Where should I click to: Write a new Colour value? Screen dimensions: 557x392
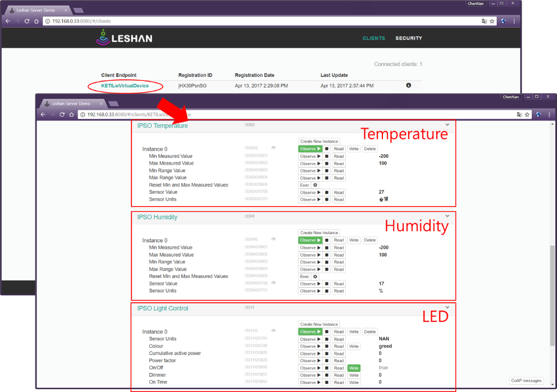354,347
